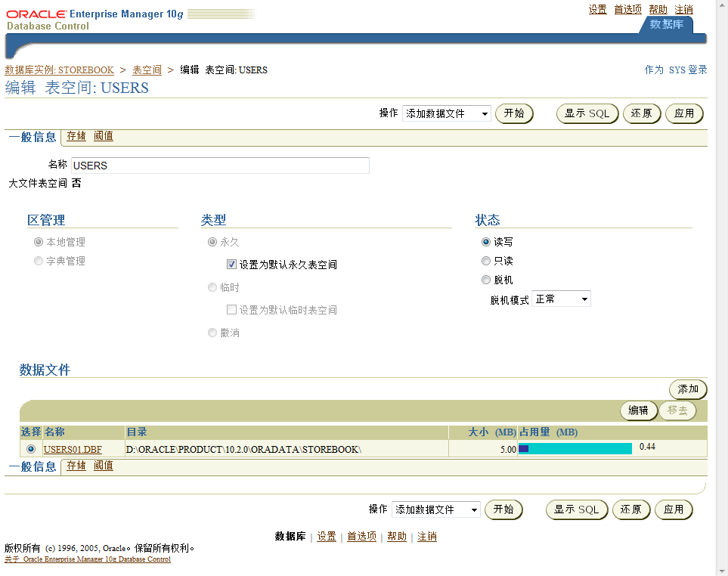
Task: Open the 设置 link at top right
Action: (x=597, y=9)
